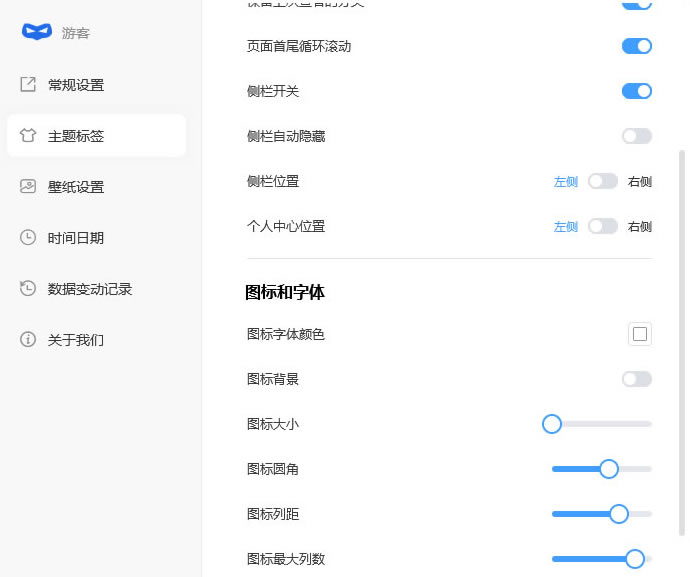Open the 图标字体颜色 color swatch
The image size is (690, 577).
(x=640, y=334)
